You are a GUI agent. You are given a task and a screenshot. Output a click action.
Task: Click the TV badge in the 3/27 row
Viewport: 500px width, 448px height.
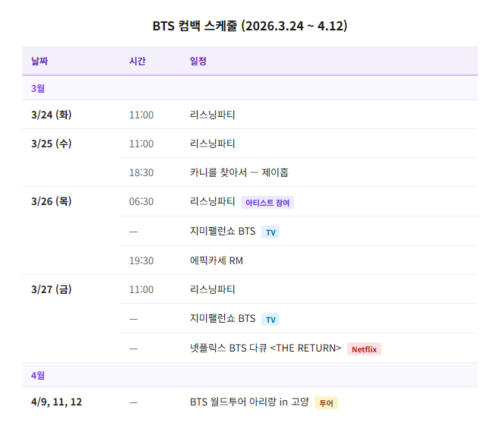point(271,319)
